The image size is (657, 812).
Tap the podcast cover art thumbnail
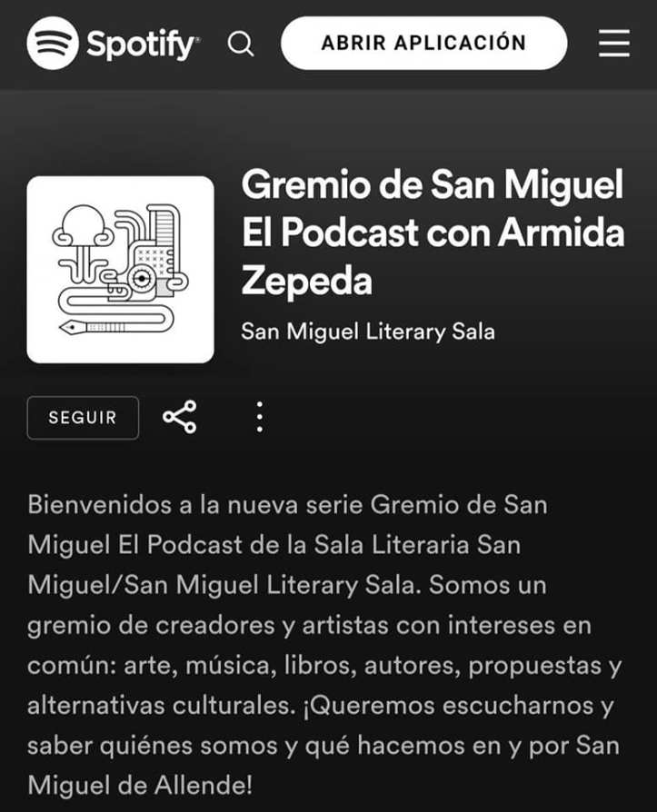120,269
